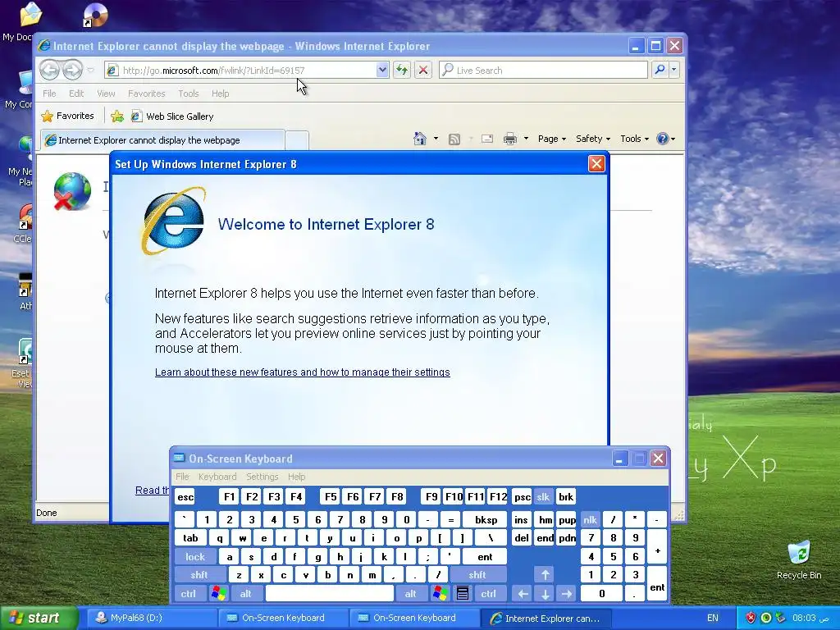
Task: Click the Add to Favorites Bar icon
Action: coord(116,116)
